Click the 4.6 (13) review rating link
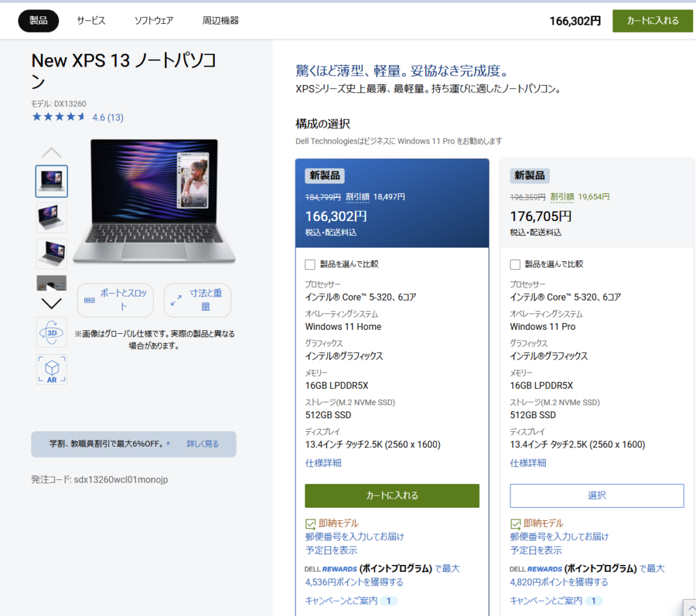The width and height of the screenshot is (696, 616). click(108, 117)
